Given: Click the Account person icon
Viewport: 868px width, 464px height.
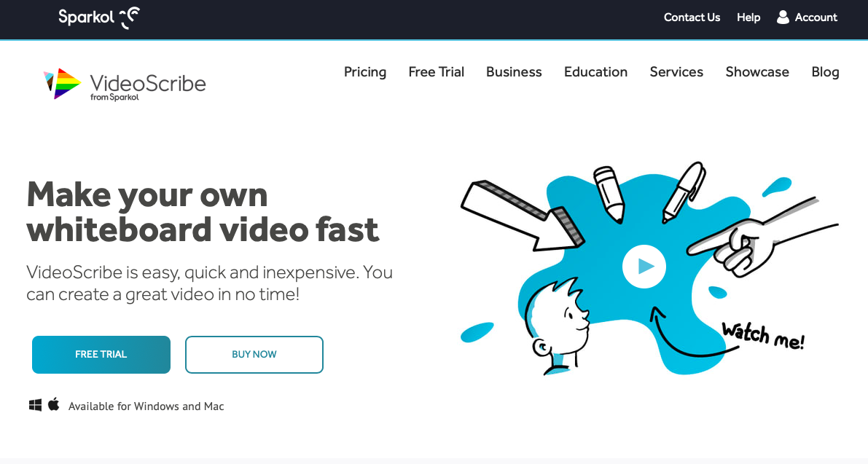Looking at the screenshot, I should tap(782, 17).
